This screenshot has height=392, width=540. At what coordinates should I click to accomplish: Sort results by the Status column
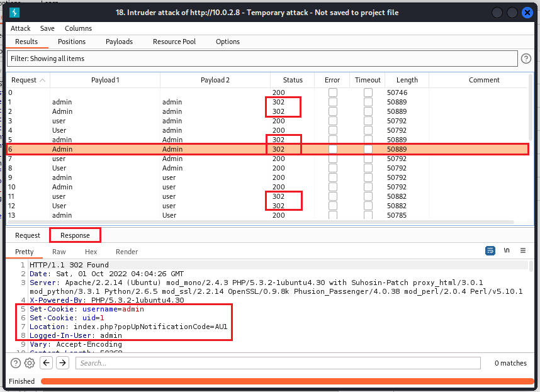(x=293, y=80)
